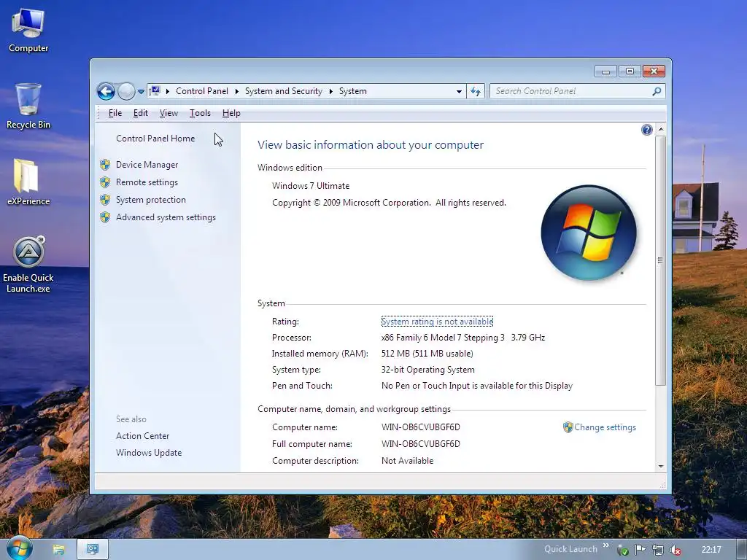
Task: Click the Search Control Panel field
Action: pyautogui.click(x=572, y=91)
